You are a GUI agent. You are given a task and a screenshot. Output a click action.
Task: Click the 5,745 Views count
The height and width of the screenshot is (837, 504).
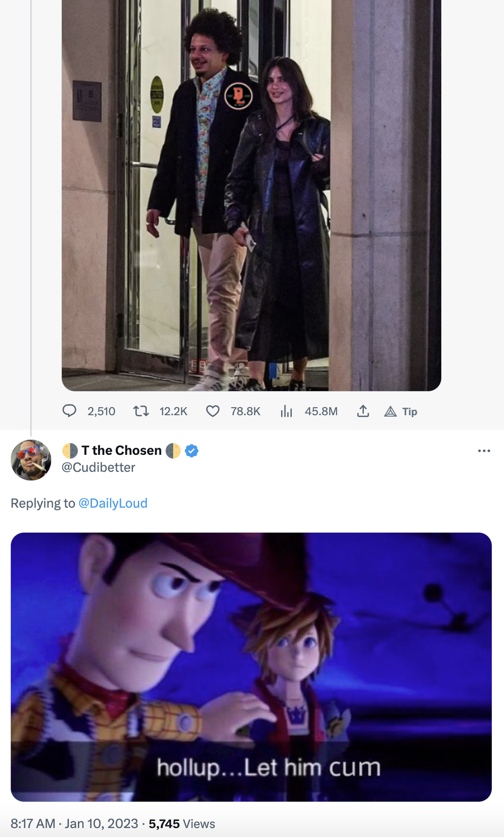(182, 823)
